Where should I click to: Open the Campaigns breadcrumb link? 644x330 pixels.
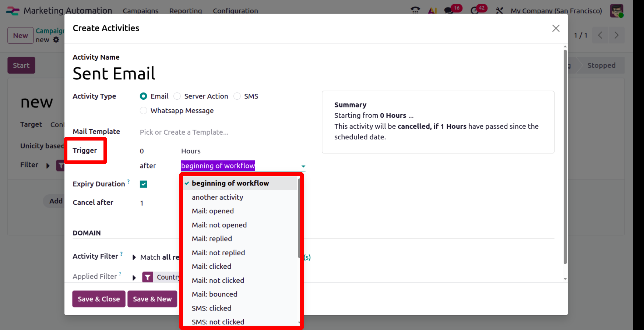50,31
